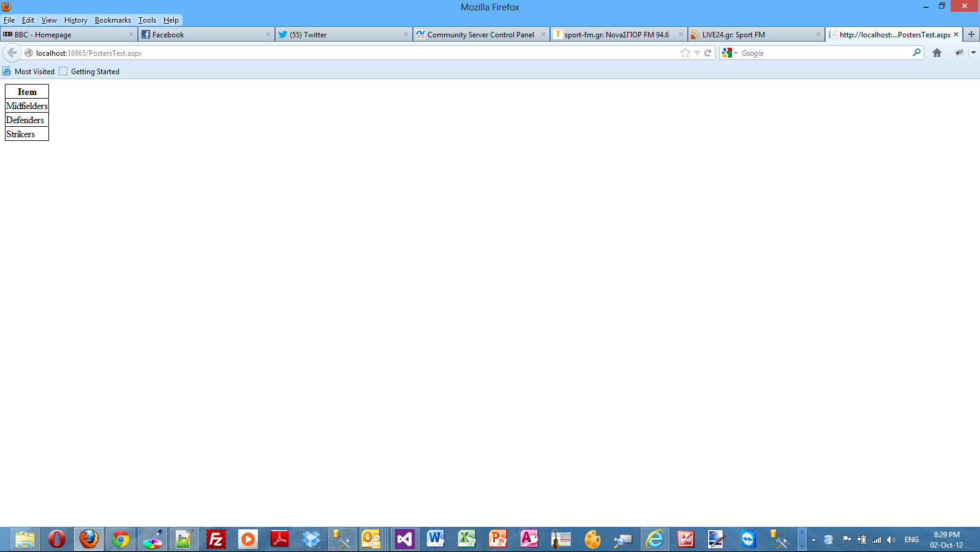Image resolution: width=980 pixels, height=552 pixels.
Task: Open the Tools menu
Action: point(147,20)
